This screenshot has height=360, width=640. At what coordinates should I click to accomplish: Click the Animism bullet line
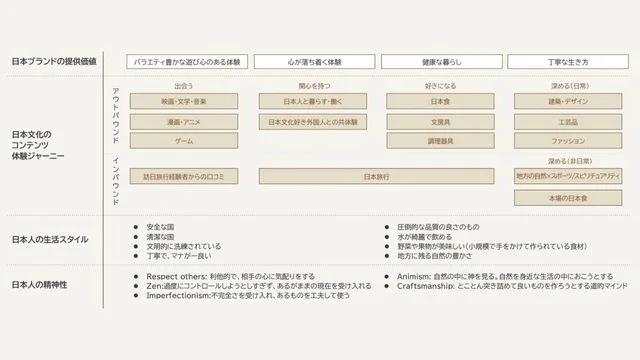coord(505,276)
